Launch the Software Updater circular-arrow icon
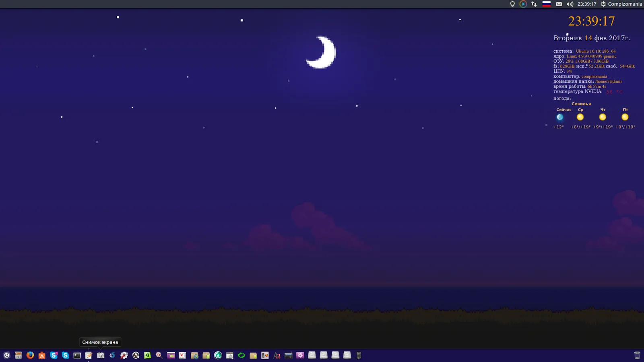 pos(136,355)
